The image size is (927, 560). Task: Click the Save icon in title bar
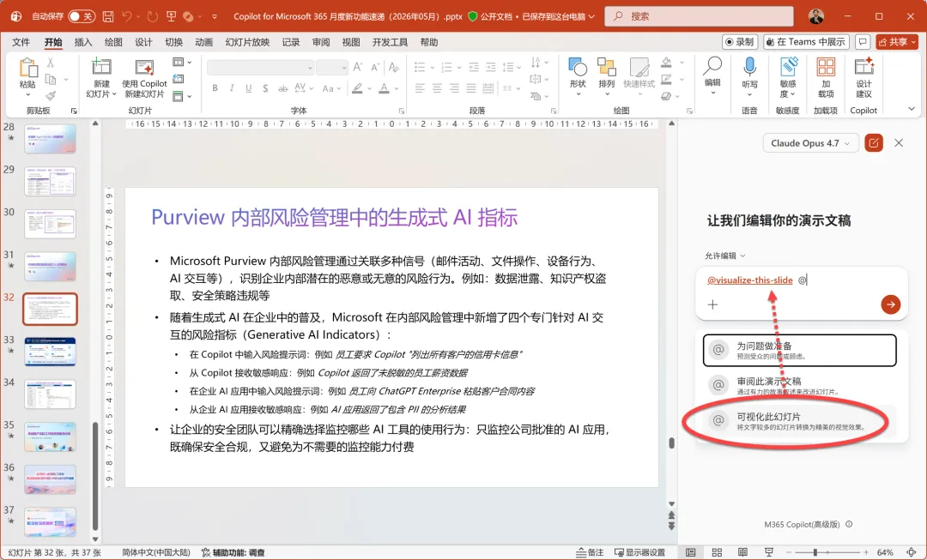click(x=108, y=16)
